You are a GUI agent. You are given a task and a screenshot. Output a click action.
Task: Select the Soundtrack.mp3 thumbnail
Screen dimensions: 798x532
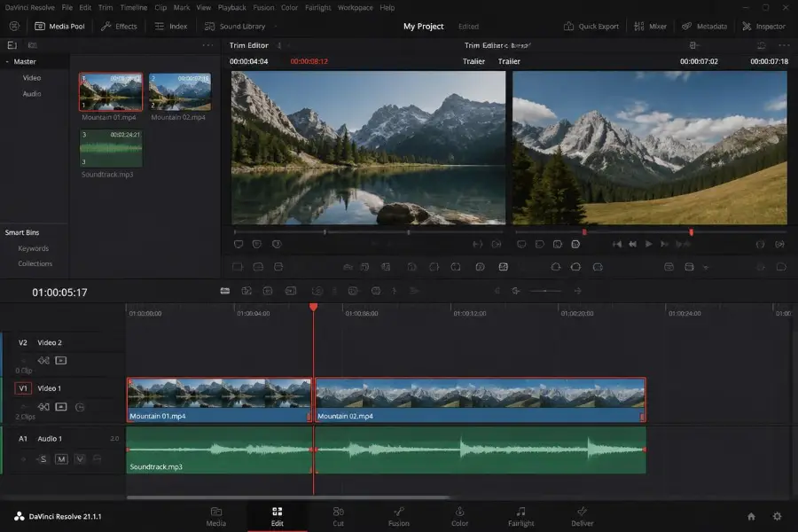point(111,148)
